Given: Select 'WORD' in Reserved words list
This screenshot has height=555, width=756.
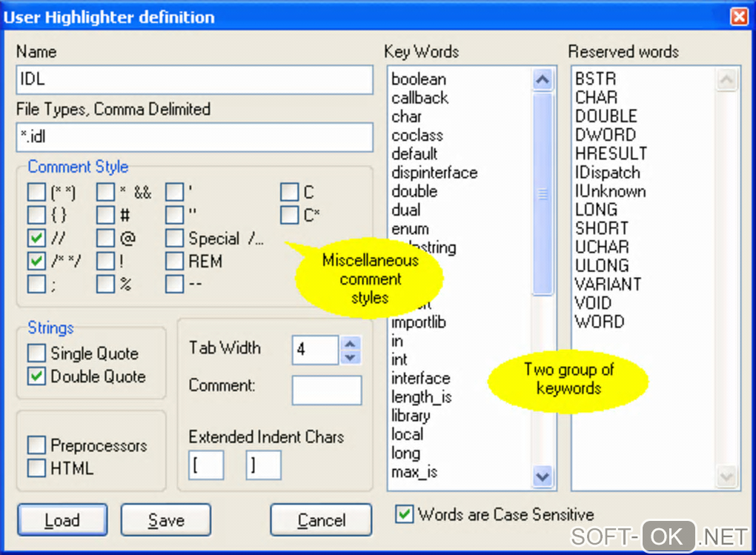Looking at the screenshot, I should pos(600,322).
